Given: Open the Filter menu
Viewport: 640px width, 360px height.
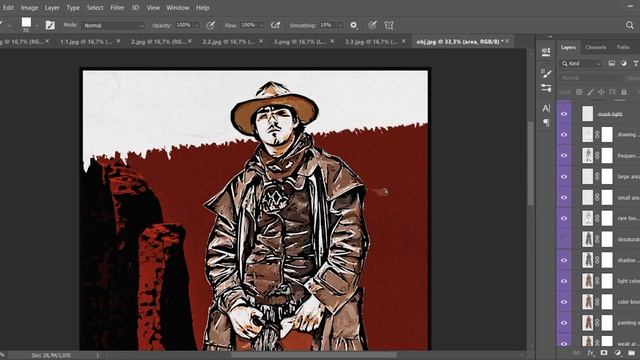Looking at the screenshot, I should click(x=117, y=8).
